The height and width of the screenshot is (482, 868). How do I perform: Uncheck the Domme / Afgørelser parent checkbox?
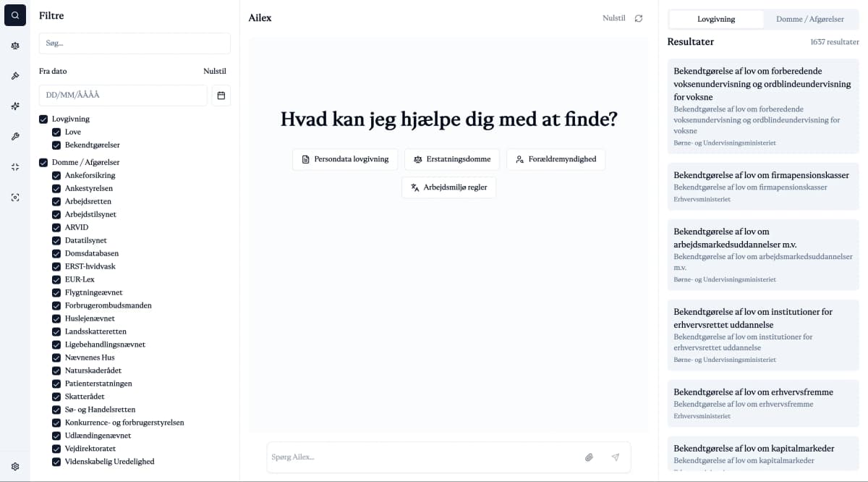pos(43,162)
